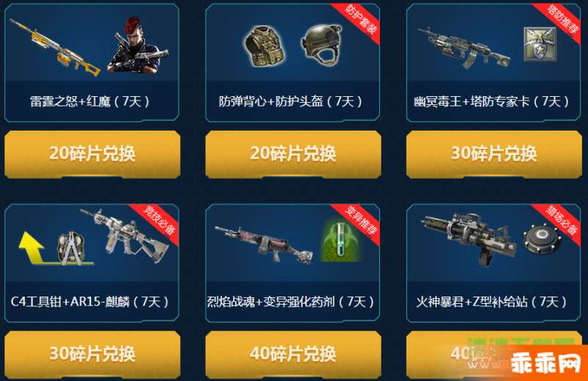Select the 塔防专家卡 badge icon
Image resolution: width=588 pixels, height=381 pixels.
tap(540, 44)
